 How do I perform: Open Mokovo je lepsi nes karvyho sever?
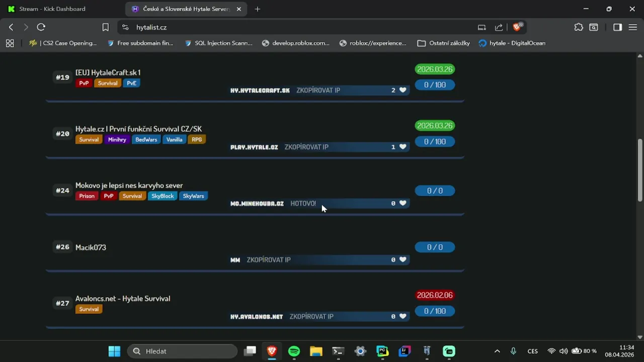point(129,185)
